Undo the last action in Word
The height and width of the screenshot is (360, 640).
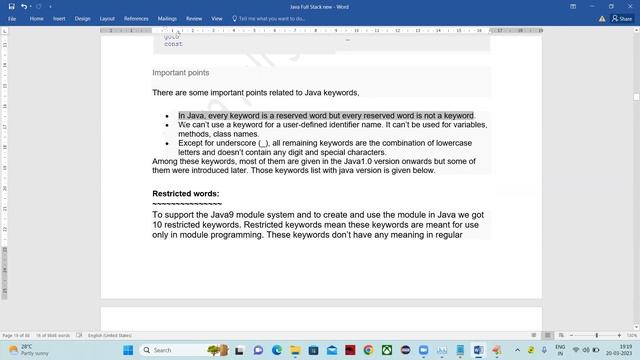click(x=24, y=7)
